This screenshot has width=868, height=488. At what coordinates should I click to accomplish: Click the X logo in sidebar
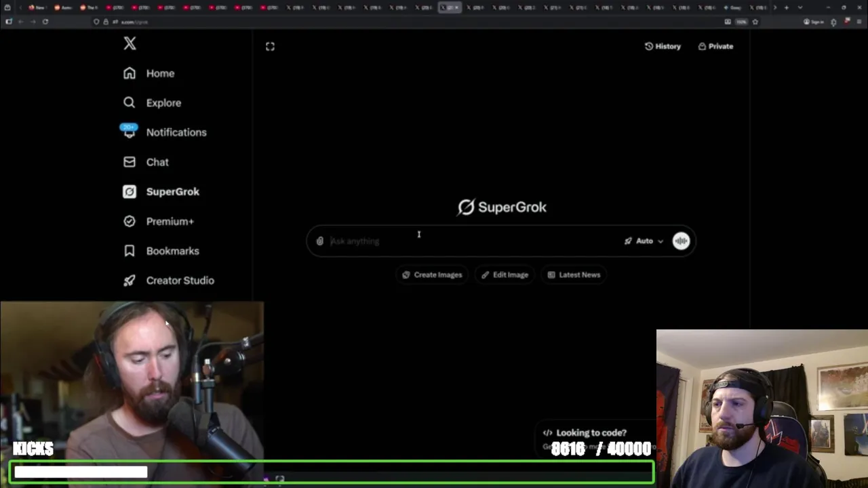(x=130, y=43)
